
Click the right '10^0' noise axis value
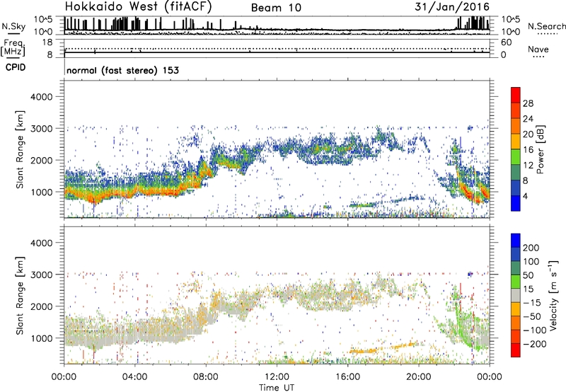click(510, 32)
